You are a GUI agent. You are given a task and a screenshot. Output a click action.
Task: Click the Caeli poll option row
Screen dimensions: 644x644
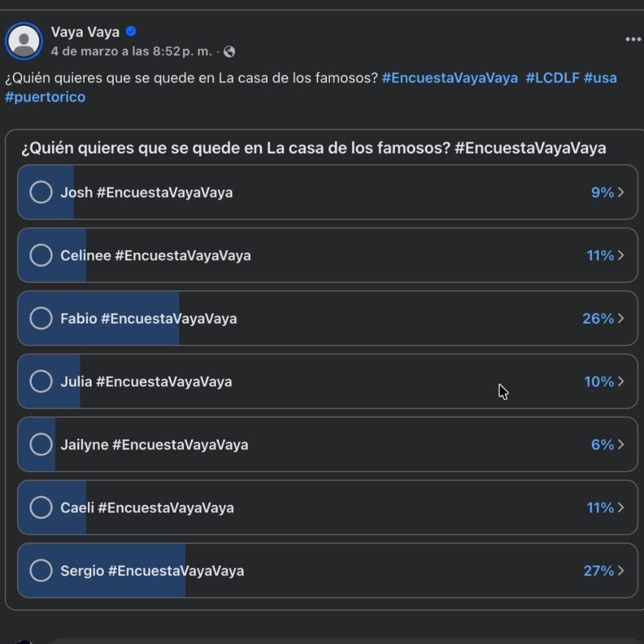327,508
